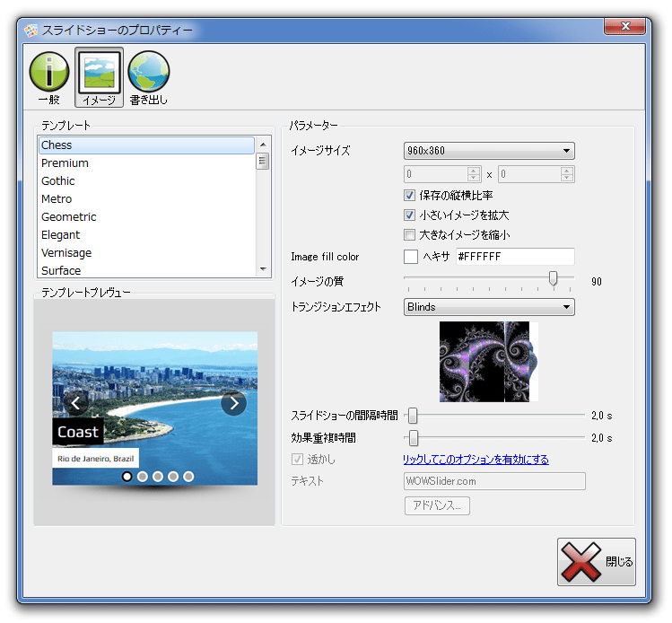The height and width of the screenshot is (623, 672).
Task: Toggle 小さいイメージを拡大 checkbox
Action: tap(409, 215)
